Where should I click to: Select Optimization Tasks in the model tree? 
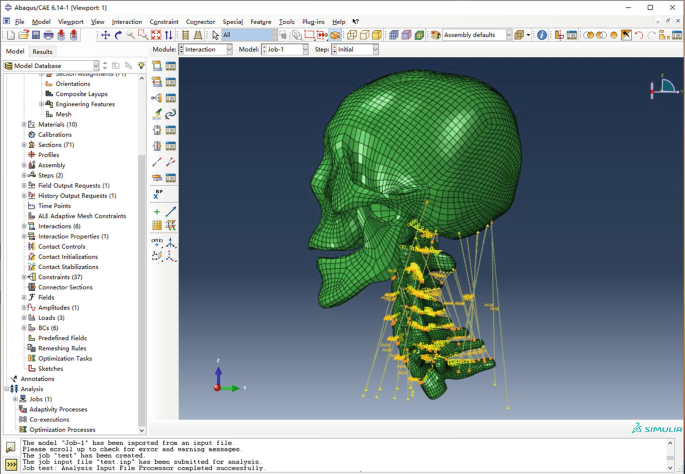point(65,358)
